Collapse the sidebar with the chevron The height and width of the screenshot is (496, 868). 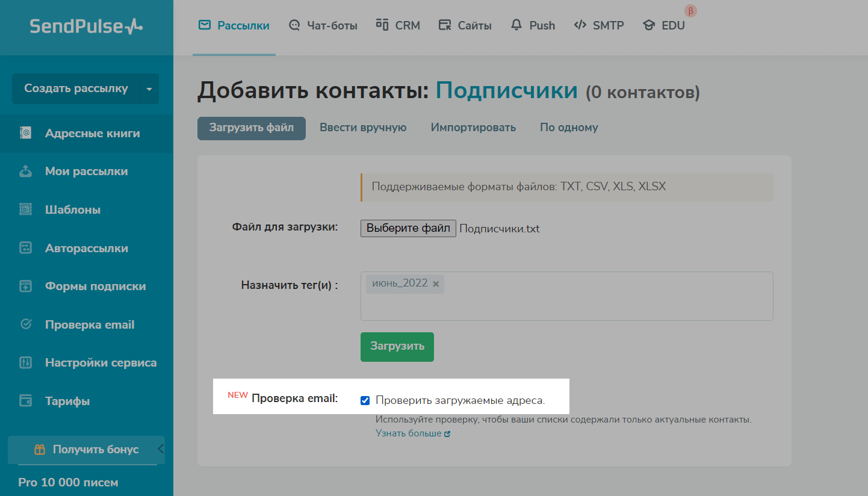[x=161, y=448]
